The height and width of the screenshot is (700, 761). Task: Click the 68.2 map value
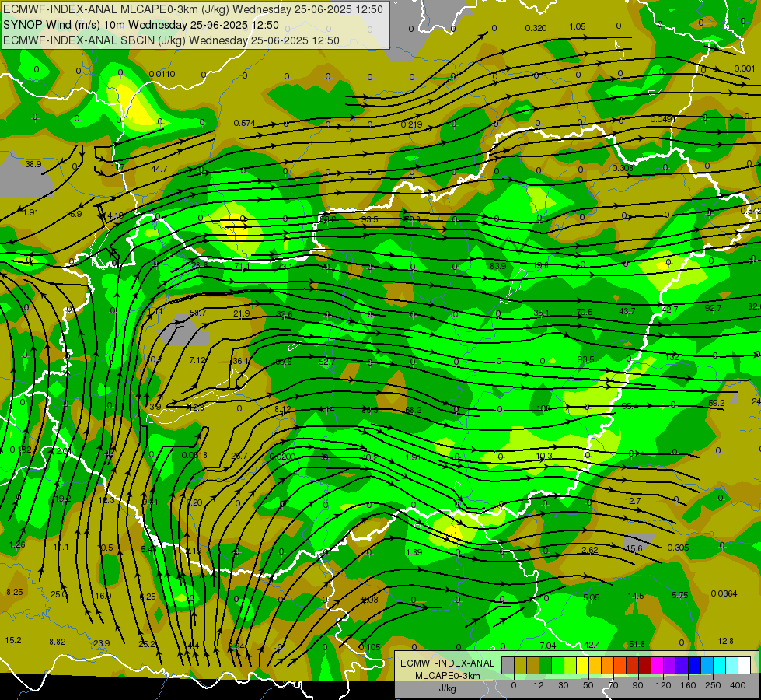tap(414, 410)
